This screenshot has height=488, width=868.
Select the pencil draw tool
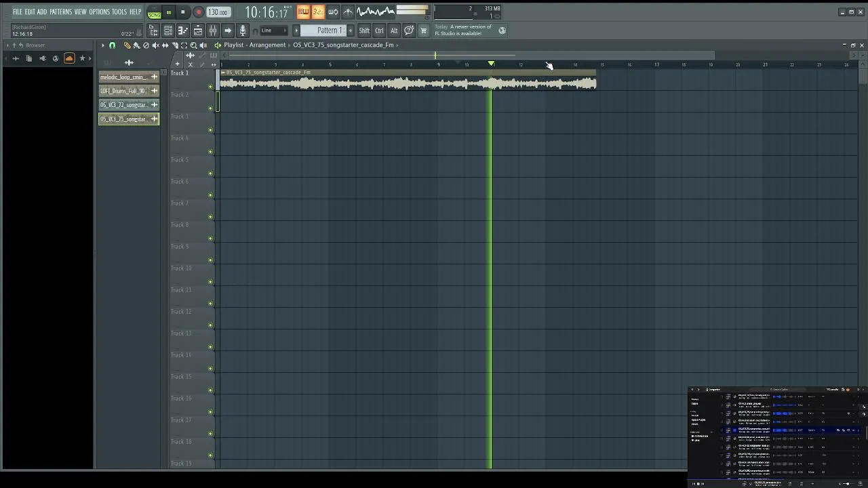127,45
